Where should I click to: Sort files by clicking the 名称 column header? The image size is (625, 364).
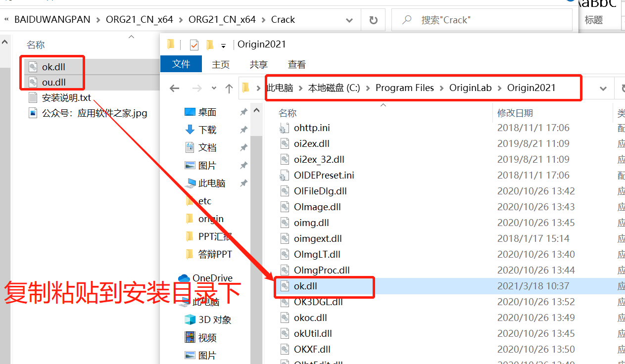coord(287,113)
